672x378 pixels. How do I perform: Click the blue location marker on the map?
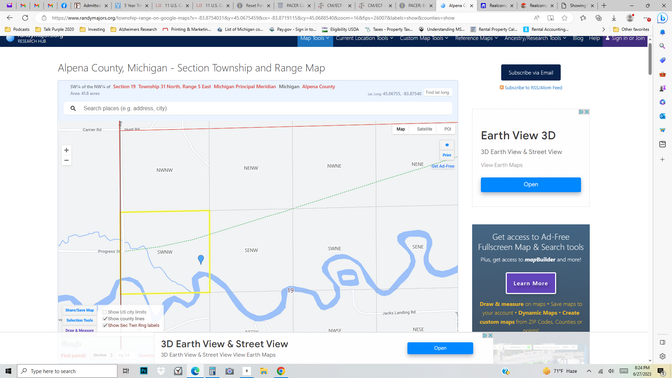pyautogui.click(x=201, y=259)
